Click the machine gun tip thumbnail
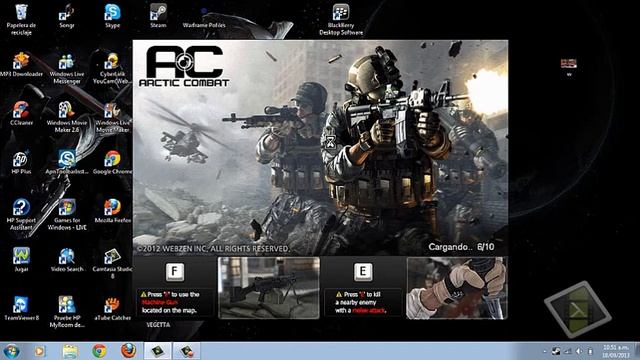This screenshot has width=640, height=360. pos(269,288)
